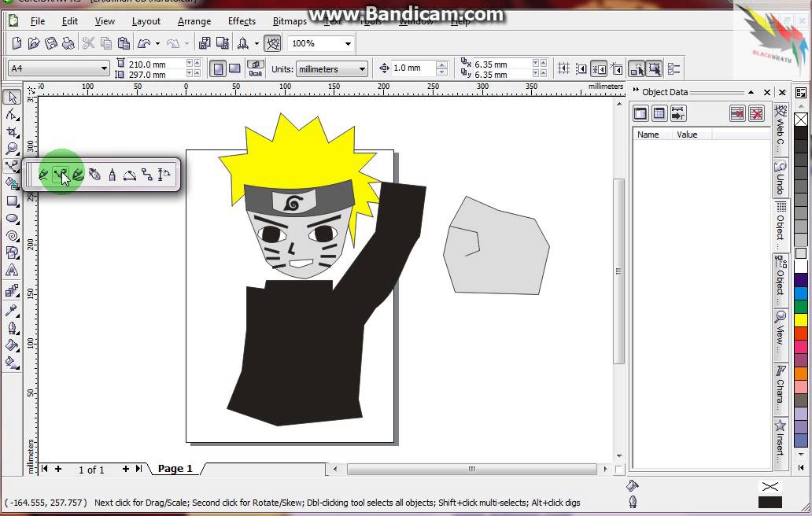Select the Smart Fill tool in the toolbox
The image size is (812, 516).
[x=12, y=182]
